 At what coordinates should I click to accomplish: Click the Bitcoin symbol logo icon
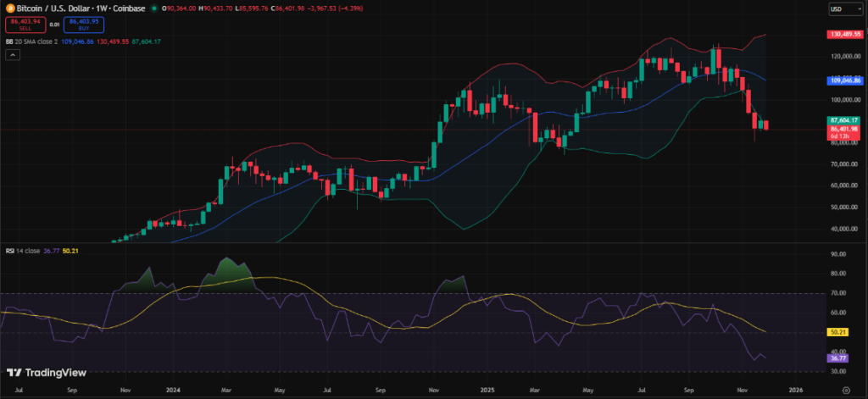point(9,8)
